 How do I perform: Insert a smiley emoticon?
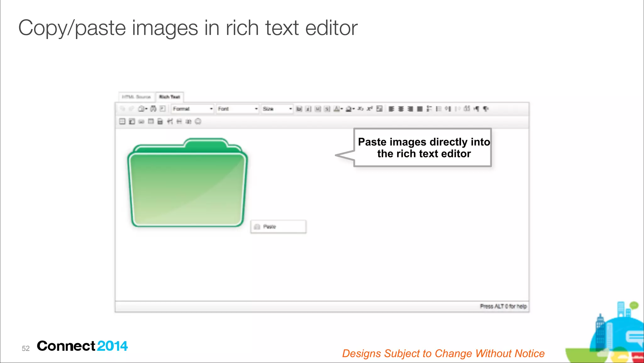tap(198, 122)
